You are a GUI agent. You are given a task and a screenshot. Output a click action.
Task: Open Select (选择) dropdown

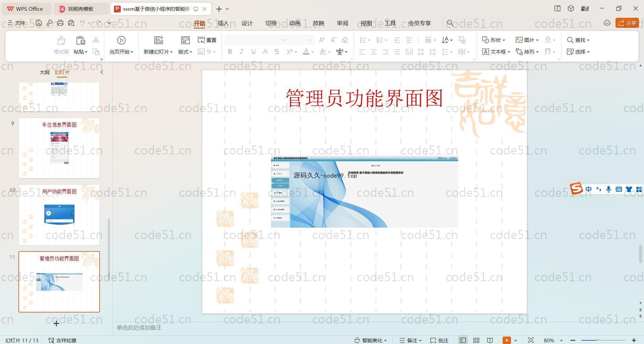(578, 52)
